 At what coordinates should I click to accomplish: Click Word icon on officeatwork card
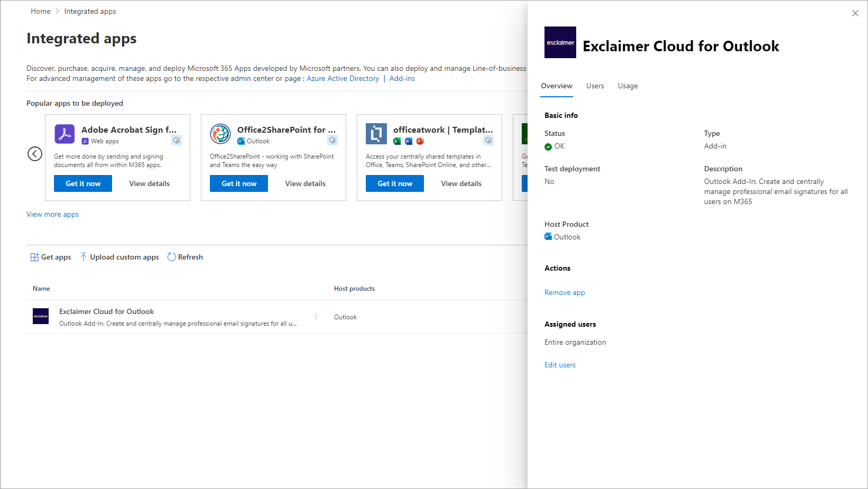408,141
